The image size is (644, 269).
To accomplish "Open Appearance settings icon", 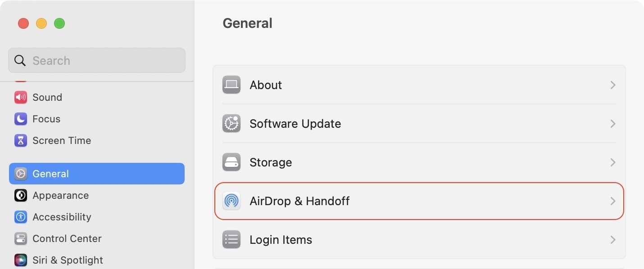I will point(20,195).
